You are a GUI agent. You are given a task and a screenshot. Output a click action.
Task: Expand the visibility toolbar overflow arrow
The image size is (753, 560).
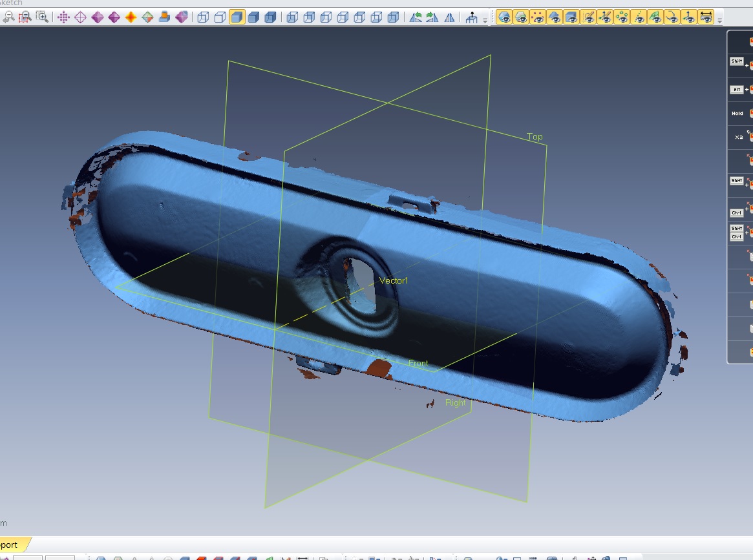click(x=720, y=20)
